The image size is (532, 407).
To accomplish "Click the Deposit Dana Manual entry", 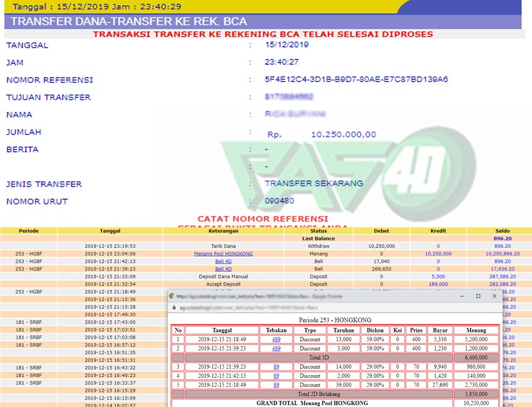I will pyautogui.click(x=223, y=277).
